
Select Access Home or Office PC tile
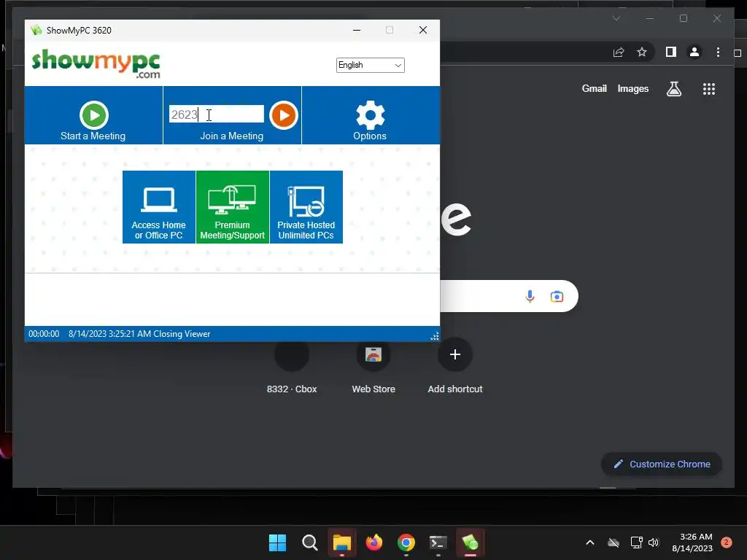158,207
